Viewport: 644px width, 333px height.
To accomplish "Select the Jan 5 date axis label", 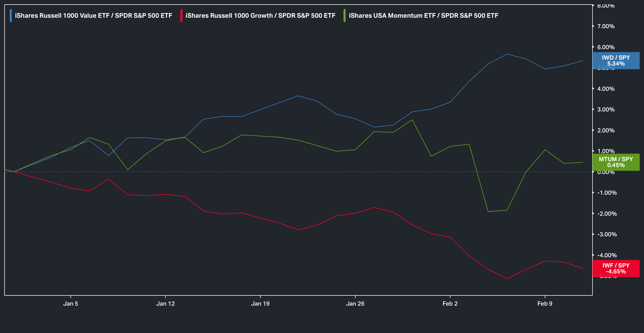I will pos(71,304).
